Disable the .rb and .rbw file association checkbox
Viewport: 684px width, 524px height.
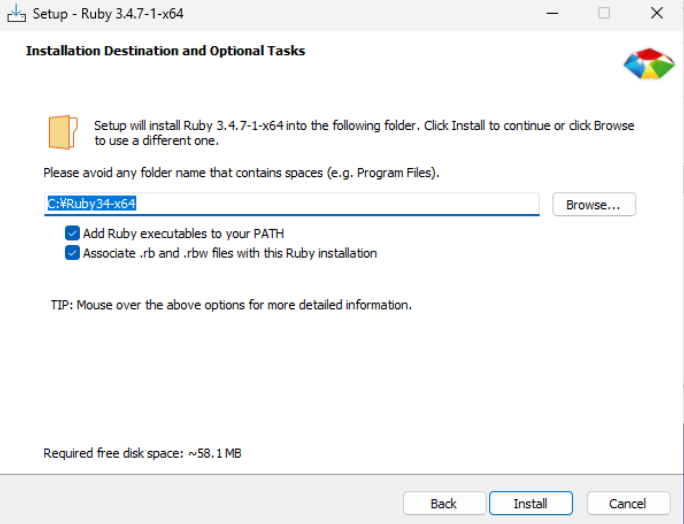point(72,253)
